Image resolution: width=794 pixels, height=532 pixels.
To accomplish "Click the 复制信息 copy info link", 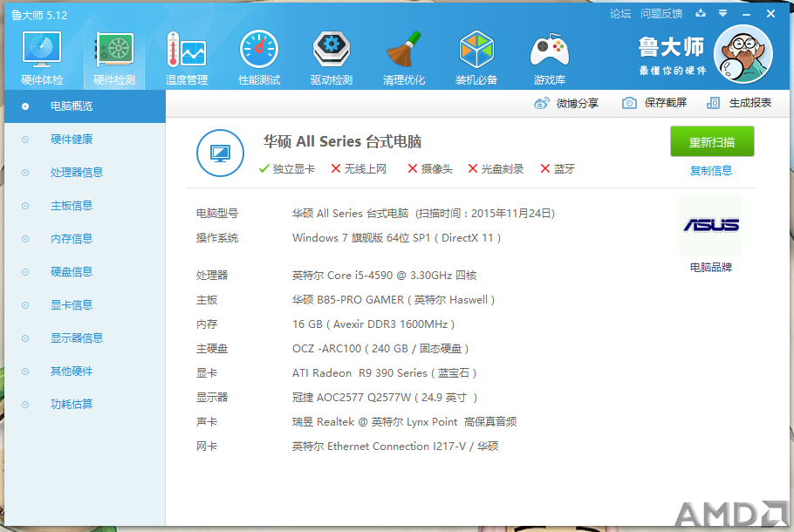I will pyautogui.click(x=711, y=171).
